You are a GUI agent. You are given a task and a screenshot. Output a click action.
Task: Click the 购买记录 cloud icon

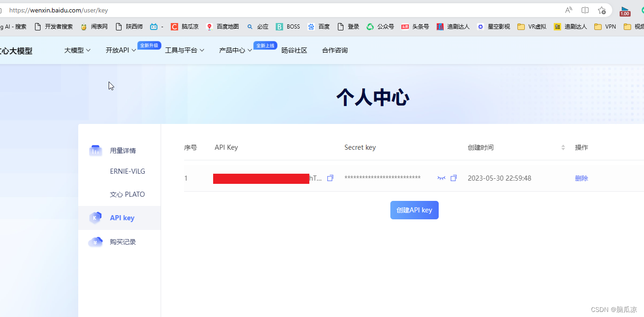[95, 242]
